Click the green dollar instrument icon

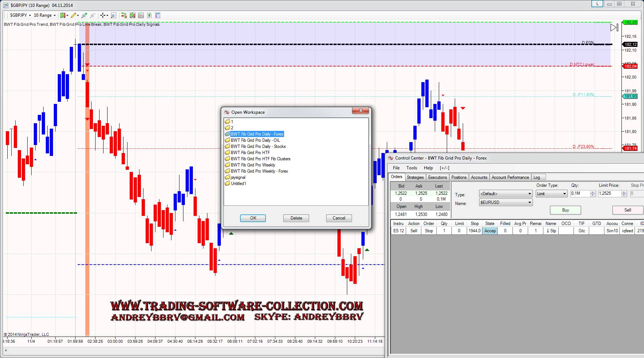(149, 15)
